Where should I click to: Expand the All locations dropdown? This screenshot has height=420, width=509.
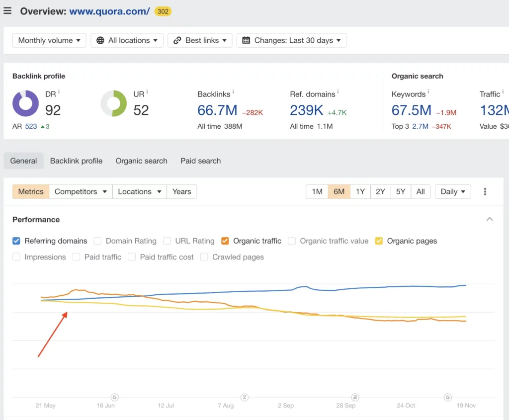pos(127,40)
